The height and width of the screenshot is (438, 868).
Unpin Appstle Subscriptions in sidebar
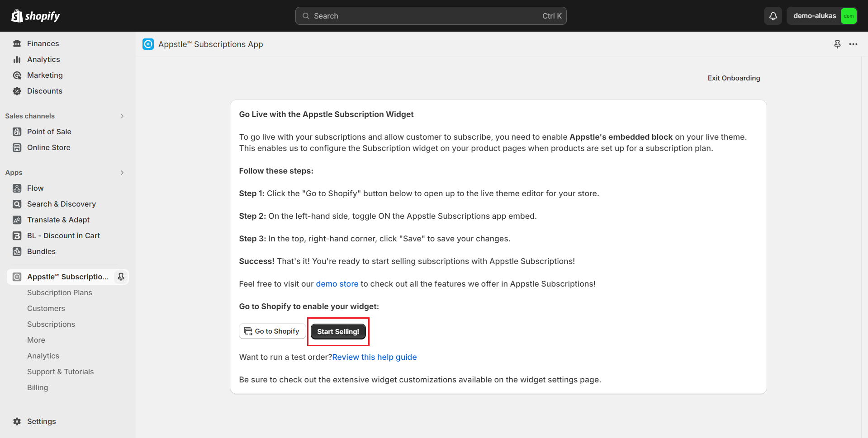[121, 277]
